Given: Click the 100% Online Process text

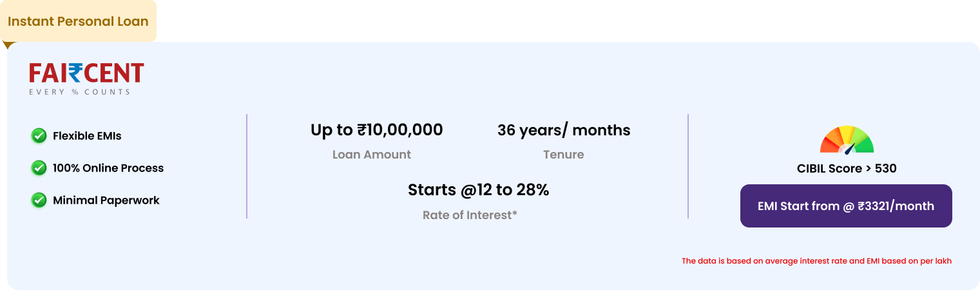Looking at the screenshot, I should [108, 168].
